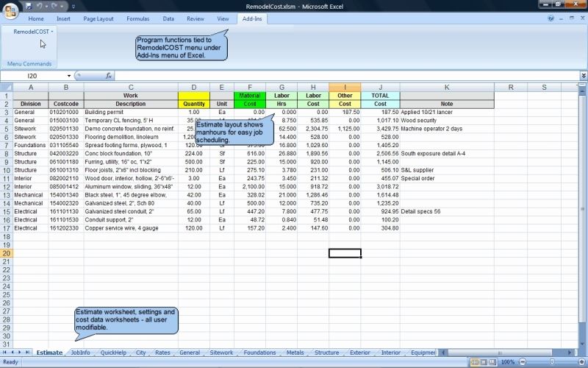Image resolution: width=588 pixels, height=368 pixels.
Task: Switch to Page Break Preview in status bar
Action: click(x=492, y=362)
